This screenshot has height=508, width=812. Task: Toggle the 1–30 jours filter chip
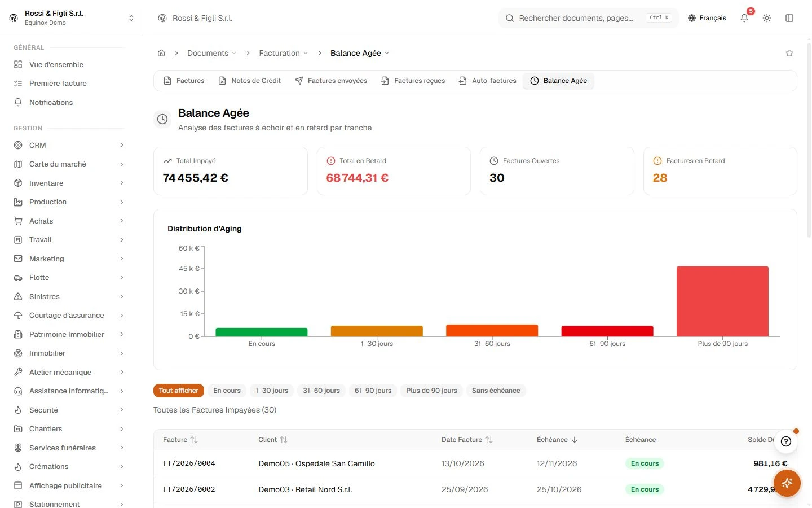(271, 391)
